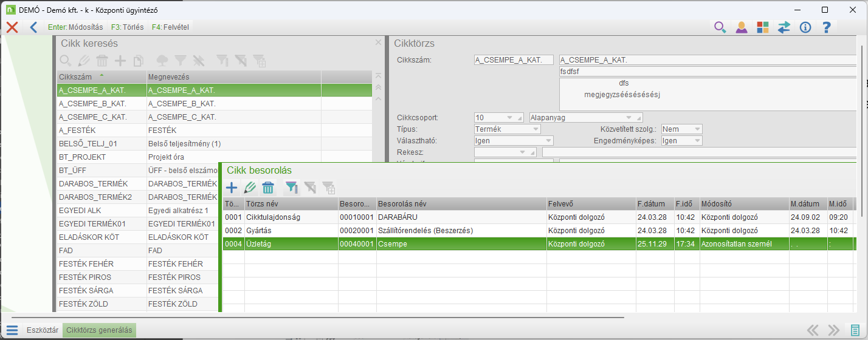Select the FESTÉK PIROS row
The image size is (868, 340).
point(138,277)
